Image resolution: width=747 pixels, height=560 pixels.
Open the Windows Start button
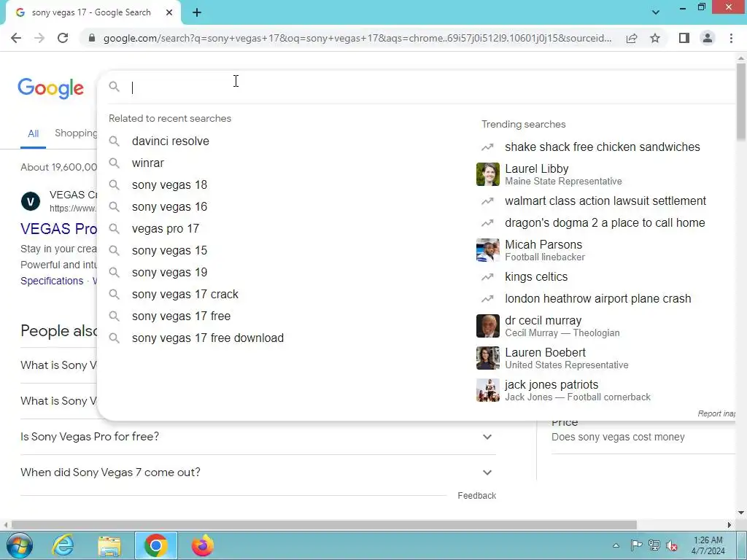click(x=20, y=545)
